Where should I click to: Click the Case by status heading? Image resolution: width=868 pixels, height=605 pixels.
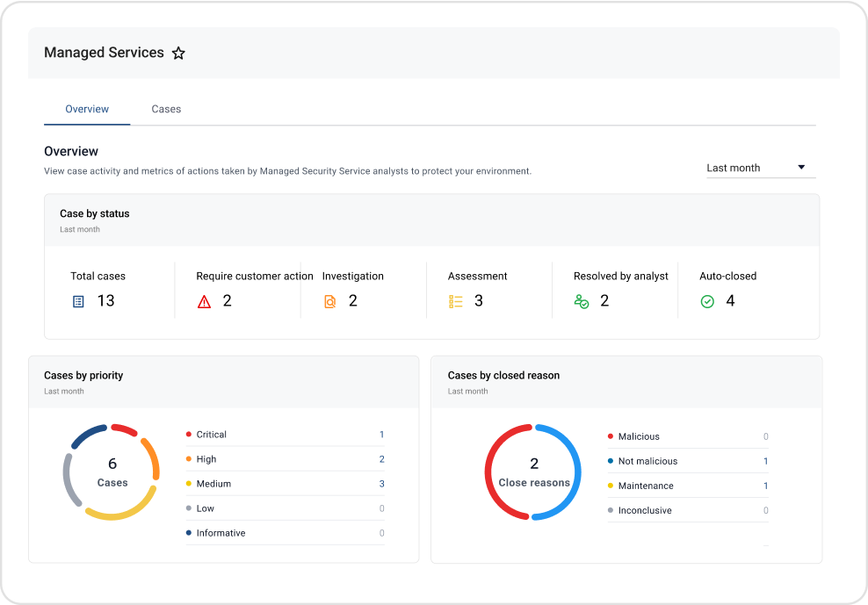pos(95,213)
